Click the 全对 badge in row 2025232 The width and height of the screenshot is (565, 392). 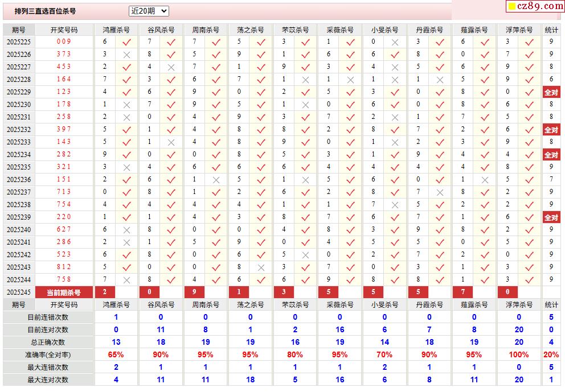pyautogui.click(x=551, y=130)
